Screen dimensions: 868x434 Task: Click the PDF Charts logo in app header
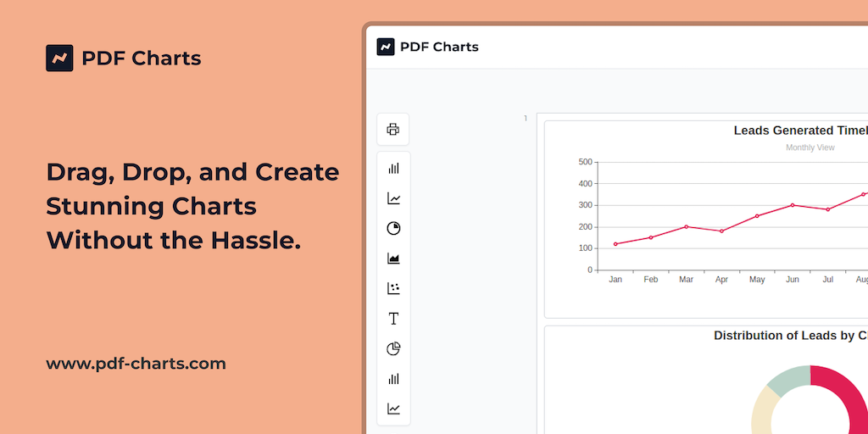[x=386, y=47]
